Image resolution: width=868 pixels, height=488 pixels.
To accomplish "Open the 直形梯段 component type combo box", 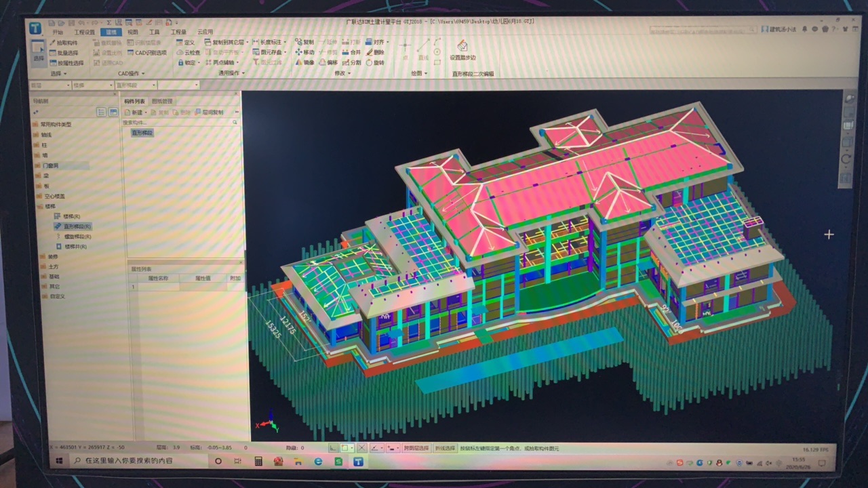I will tap(135, 85).
